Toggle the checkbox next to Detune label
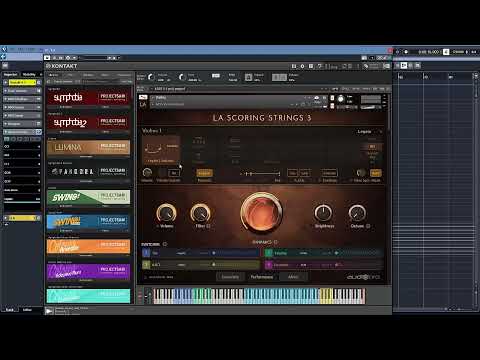 (368, 226)
